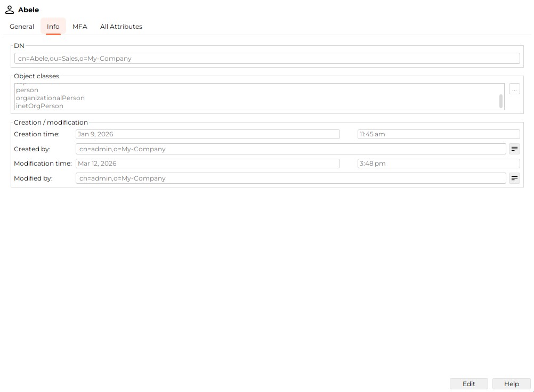Open the MFA tab
The width and height of the screenshot is (534, 392).
(x=80, y=27)
